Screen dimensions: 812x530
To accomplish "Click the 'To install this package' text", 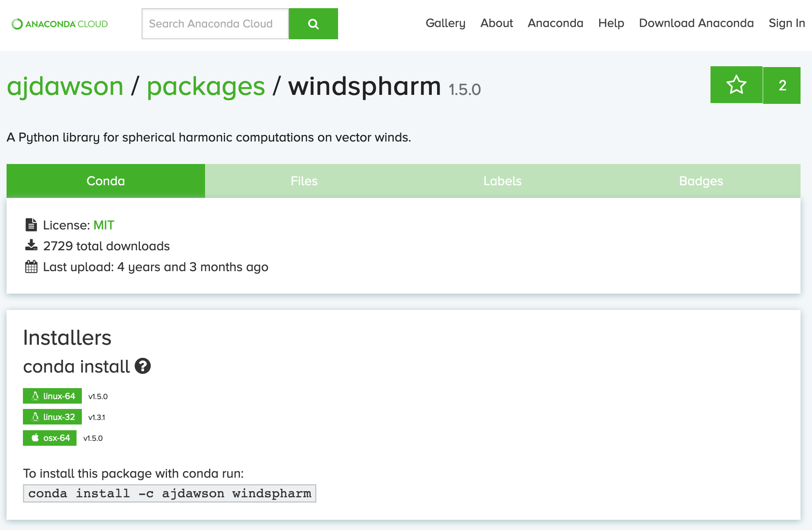I will 133,473.
